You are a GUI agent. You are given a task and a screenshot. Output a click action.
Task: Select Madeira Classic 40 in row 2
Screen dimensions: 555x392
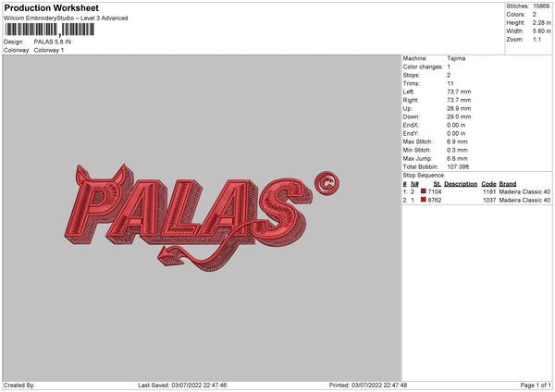(x=524, y=200)
